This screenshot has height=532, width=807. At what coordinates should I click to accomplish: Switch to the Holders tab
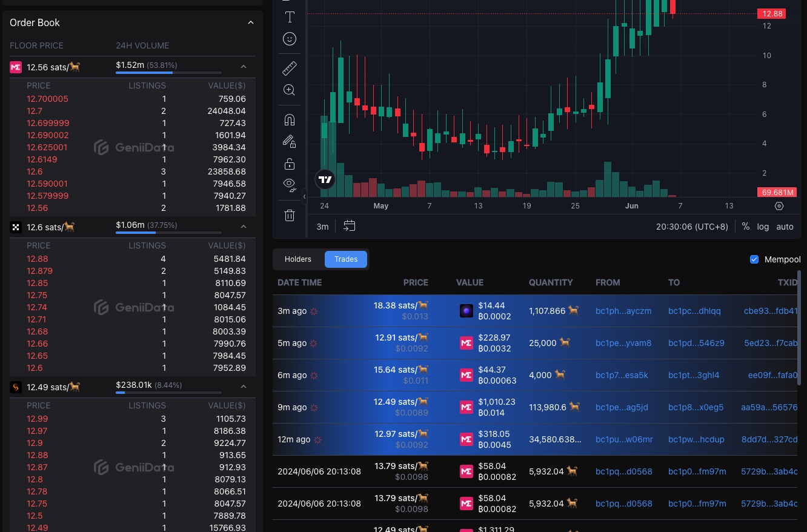click(298, 259)
